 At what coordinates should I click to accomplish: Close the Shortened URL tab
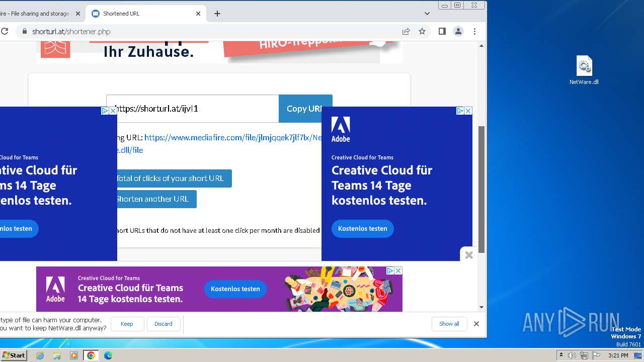tap(198, 14)
